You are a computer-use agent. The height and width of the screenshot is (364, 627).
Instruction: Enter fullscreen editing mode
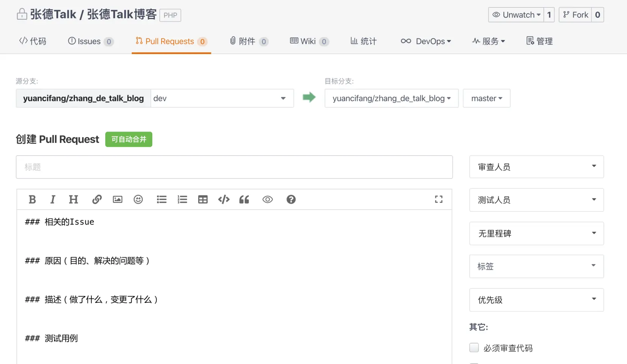coord(439,200)
